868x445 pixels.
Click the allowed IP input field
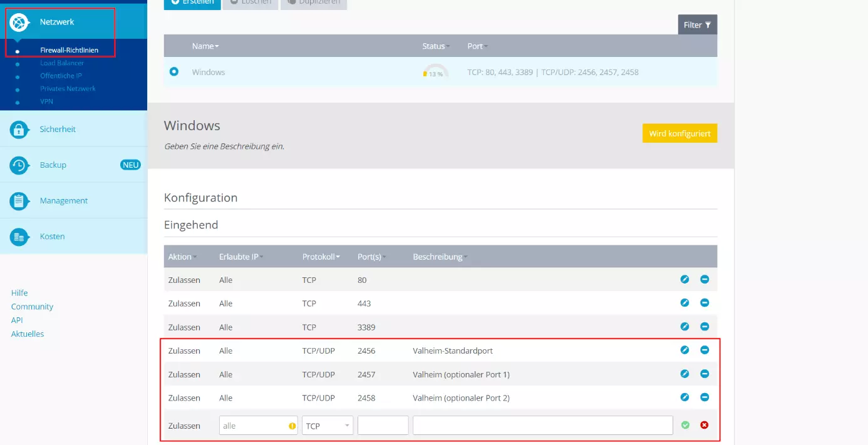(x=258, y=426)
